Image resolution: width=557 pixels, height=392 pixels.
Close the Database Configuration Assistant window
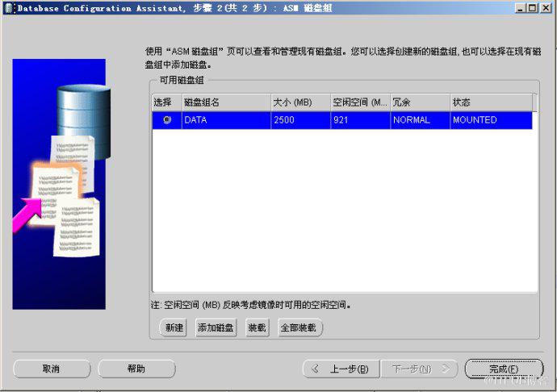coord(546,8)
